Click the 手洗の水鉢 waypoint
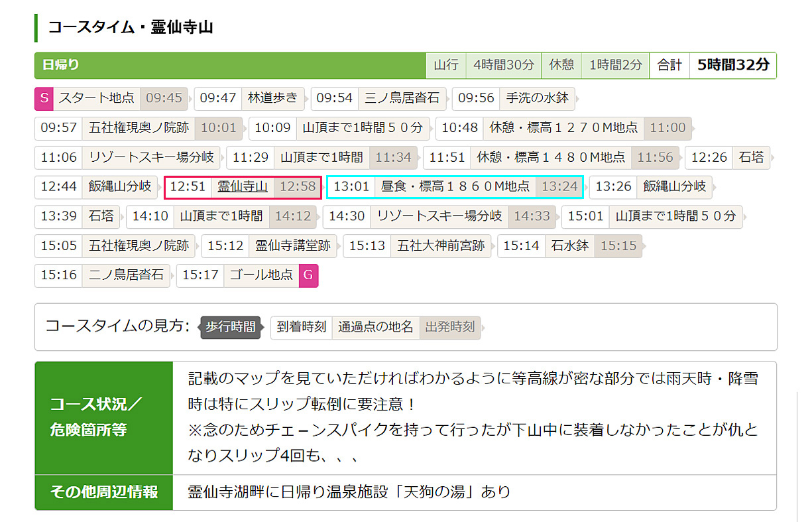The image size is (812, 522). click(x=537, y=99)
